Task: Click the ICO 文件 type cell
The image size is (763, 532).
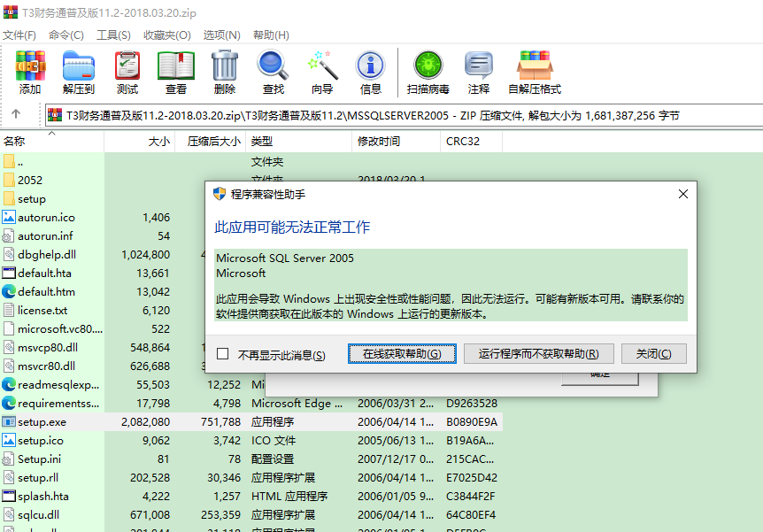Action: point(274,441)
